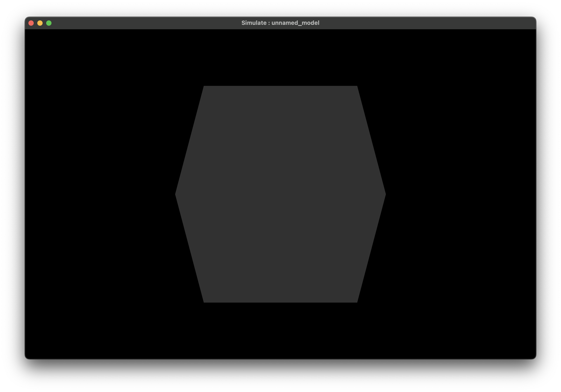Click the middle of the hexagon's bottom edge
Viewport: 561px width, 392px height.
point(280,302)
